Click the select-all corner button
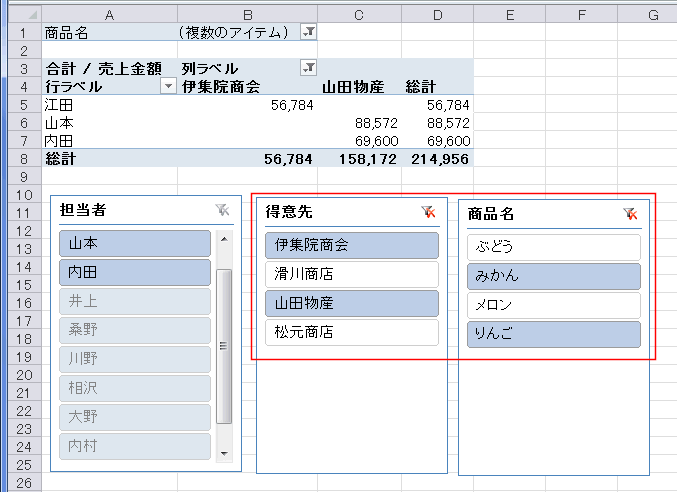Viewport: 677px width, 492px height. coord(25,15)
